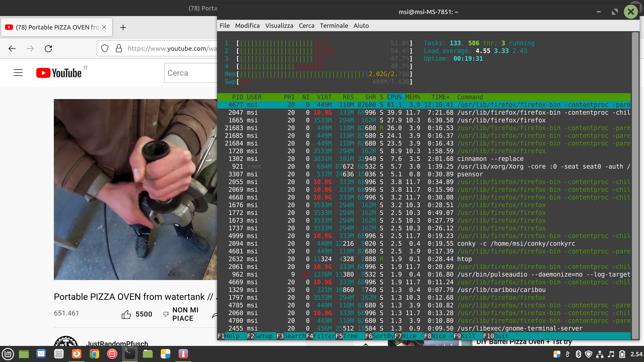The image size is (644, 362).
Task: Close the Portable PIZZA OVEN tab
Action: point(104,27)
